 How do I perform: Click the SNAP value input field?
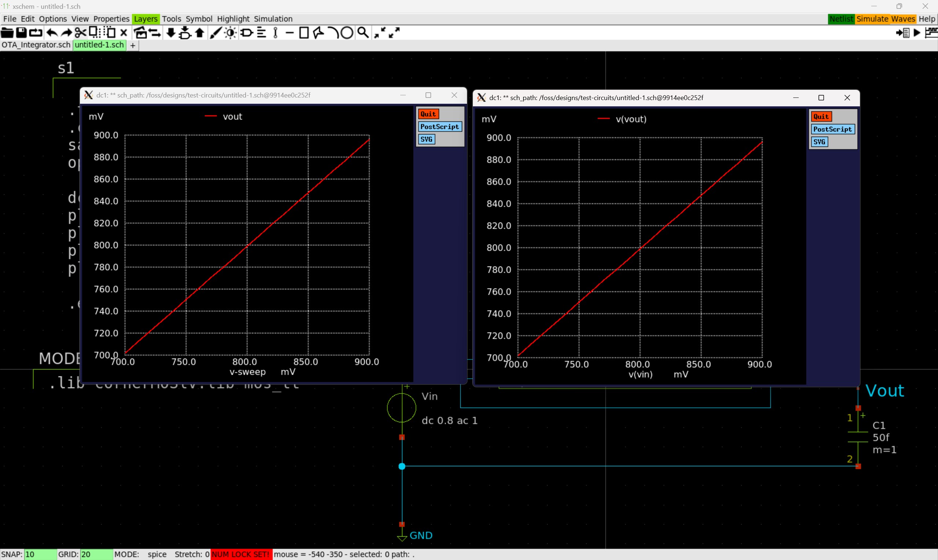tap(40, 555)
